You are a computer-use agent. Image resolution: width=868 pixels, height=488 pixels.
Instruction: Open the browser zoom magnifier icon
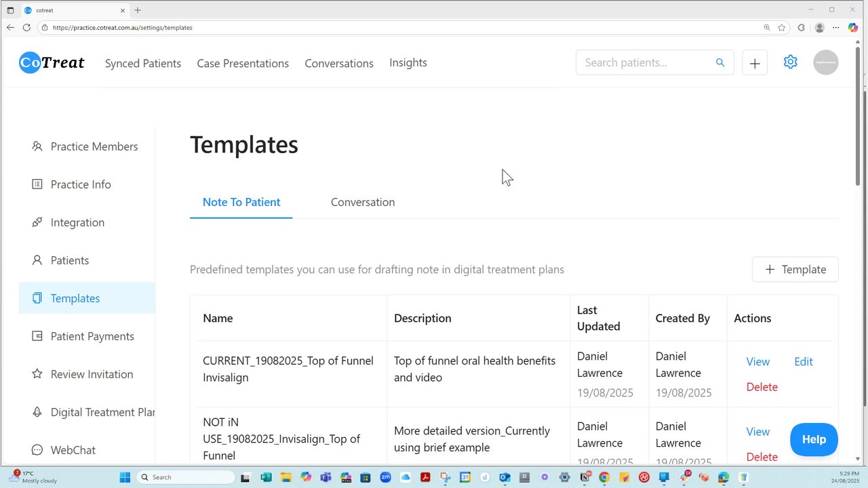coord(767,28)
